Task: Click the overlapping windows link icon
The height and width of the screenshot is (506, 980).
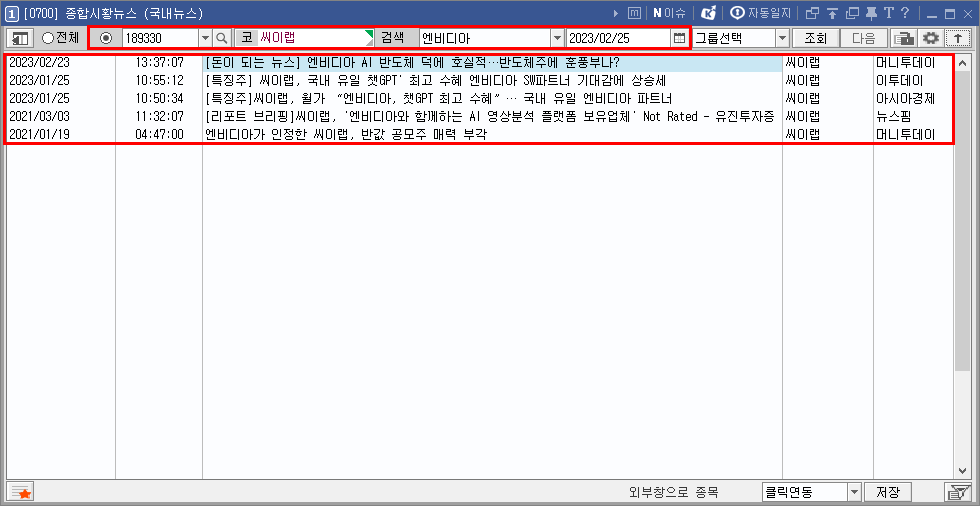Action: pyautogui.click(x=812, y=13)
